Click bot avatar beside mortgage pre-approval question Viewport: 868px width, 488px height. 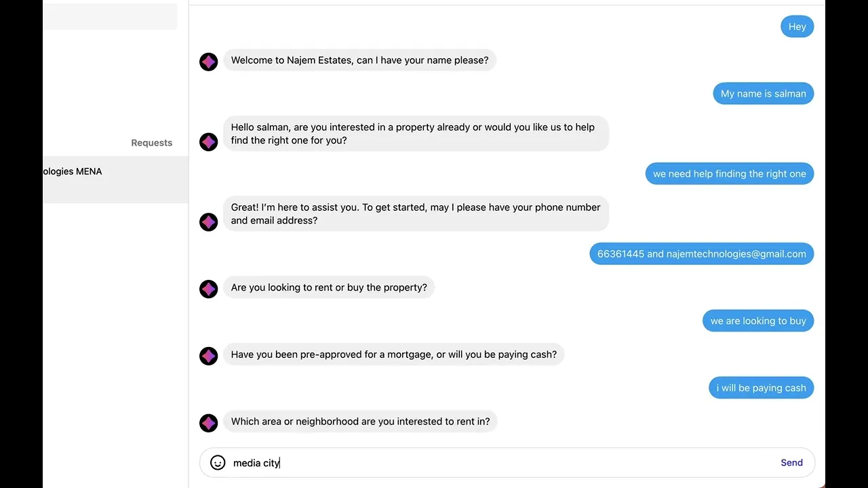tap(209, 356)
